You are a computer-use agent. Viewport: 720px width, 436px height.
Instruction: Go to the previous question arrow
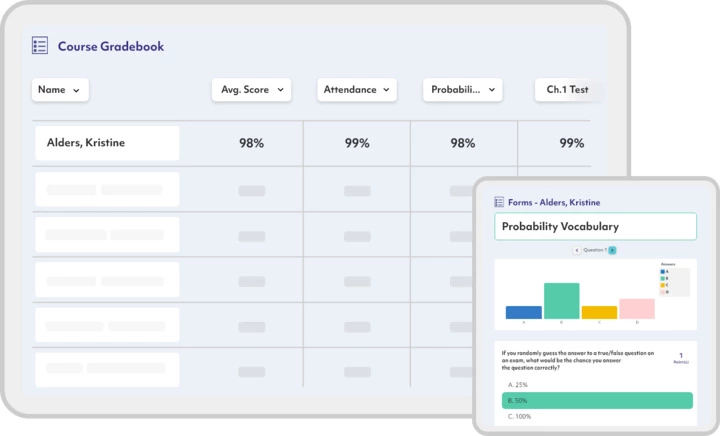pyautogui.click(x=577, y=250)
